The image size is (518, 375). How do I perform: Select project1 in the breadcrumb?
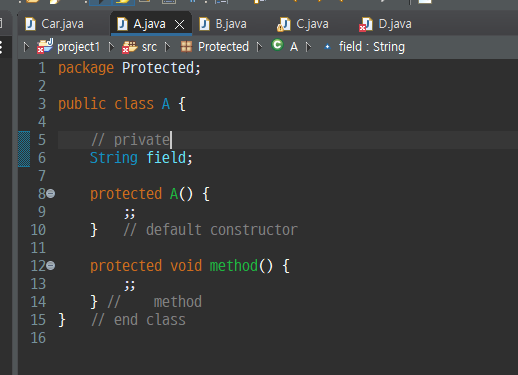[78, 47]
